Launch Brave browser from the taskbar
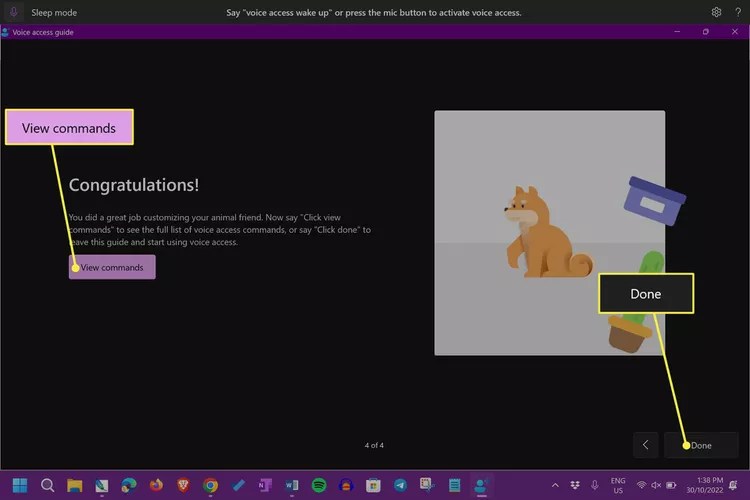 coord(183,485)
